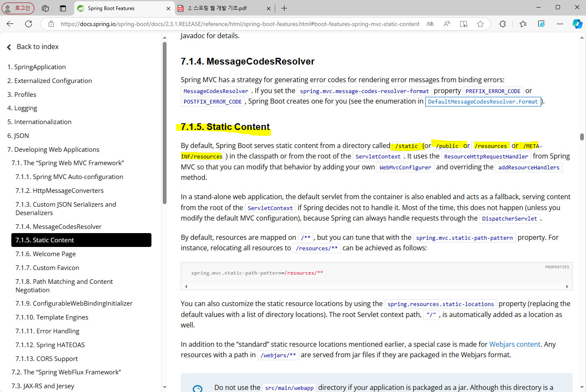Image resolution: width=586 pixels, height=392 pixels.
Task: Click the browser back arrow button
Action: tap(10, 24)
